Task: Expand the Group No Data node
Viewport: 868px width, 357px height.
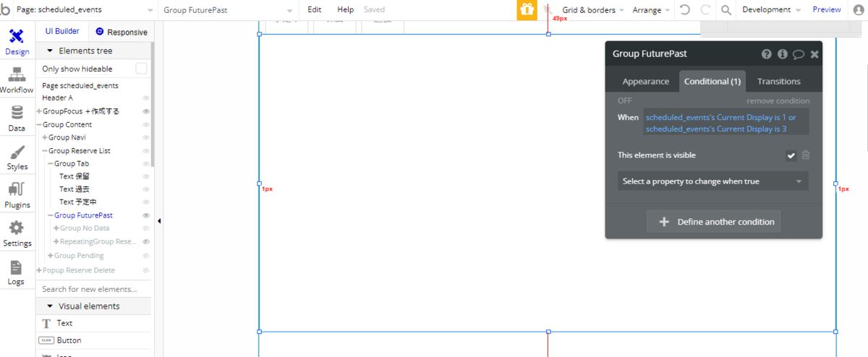Action: [x=56, y=228]
